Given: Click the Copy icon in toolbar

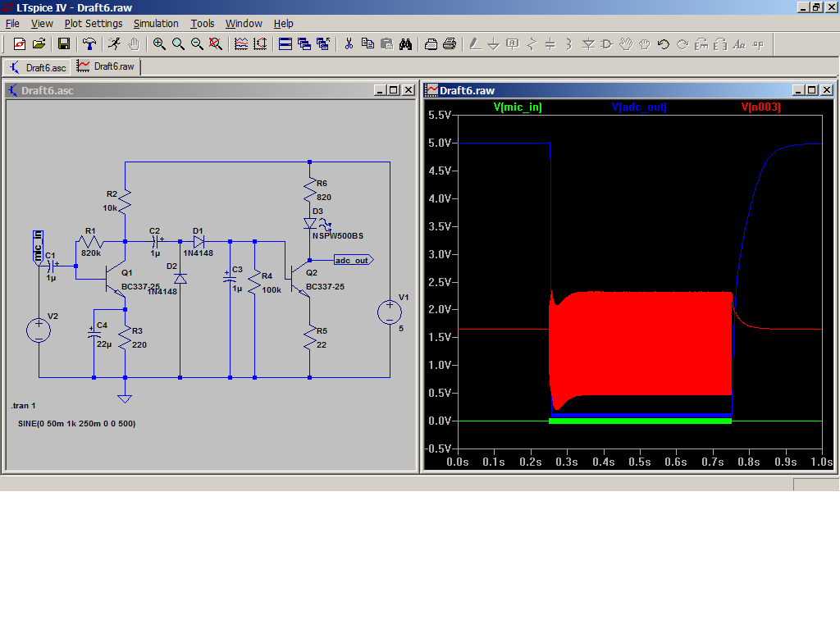Looking at the screenshot, I should click(367, 44).
